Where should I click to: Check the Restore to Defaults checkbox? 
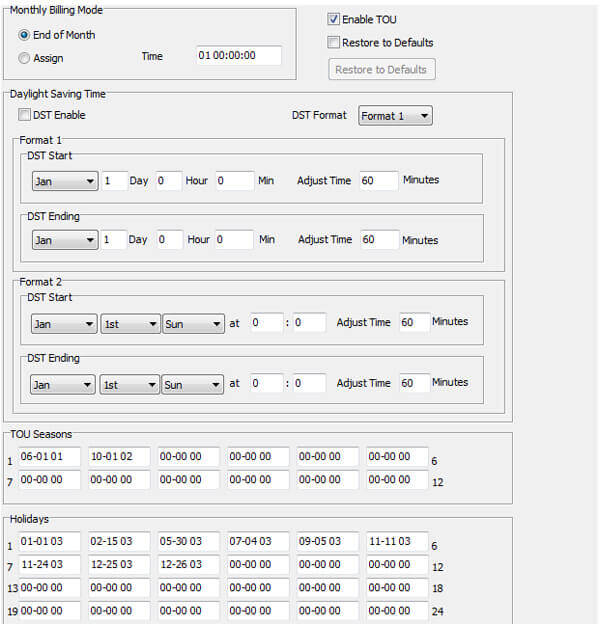point(334,43)
